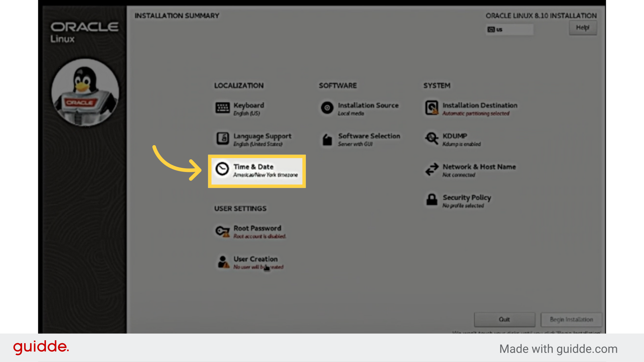This screenshot has height=362, width=644.
Task: Click the Installation Destination disk icon
Action: click(432, 108)
